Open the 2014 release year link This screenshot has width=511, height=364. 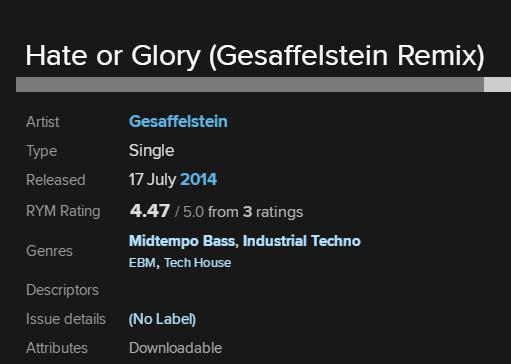coord(198,179)
